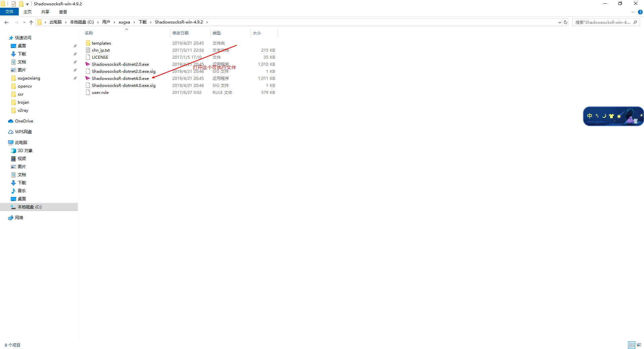The image size is (644, 349).
Task: Open WPS网盘 in navigation pane
Action: pyautogui.click(x=23, y=132)
